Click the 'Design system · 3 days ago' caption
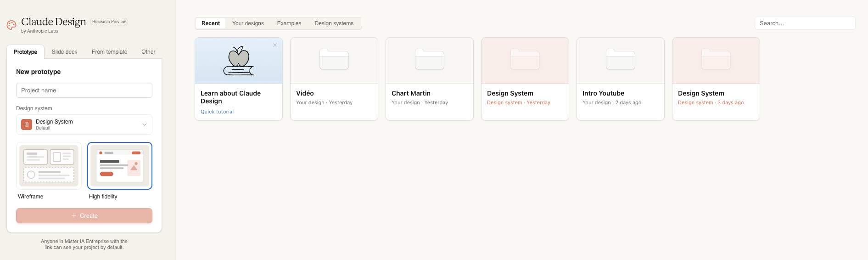This screenshot has width=868, height=260. pos(711,102)
